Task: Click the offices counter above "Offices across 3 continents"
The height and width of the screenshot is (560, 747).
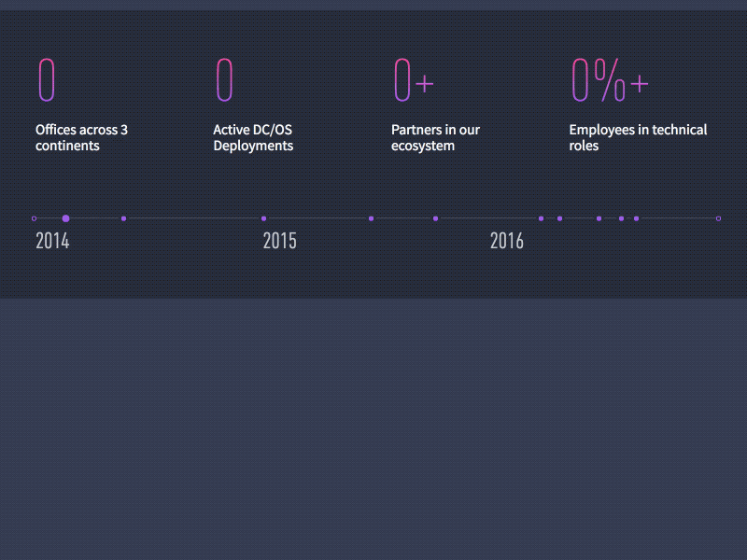Action: [x=49, y=80]
